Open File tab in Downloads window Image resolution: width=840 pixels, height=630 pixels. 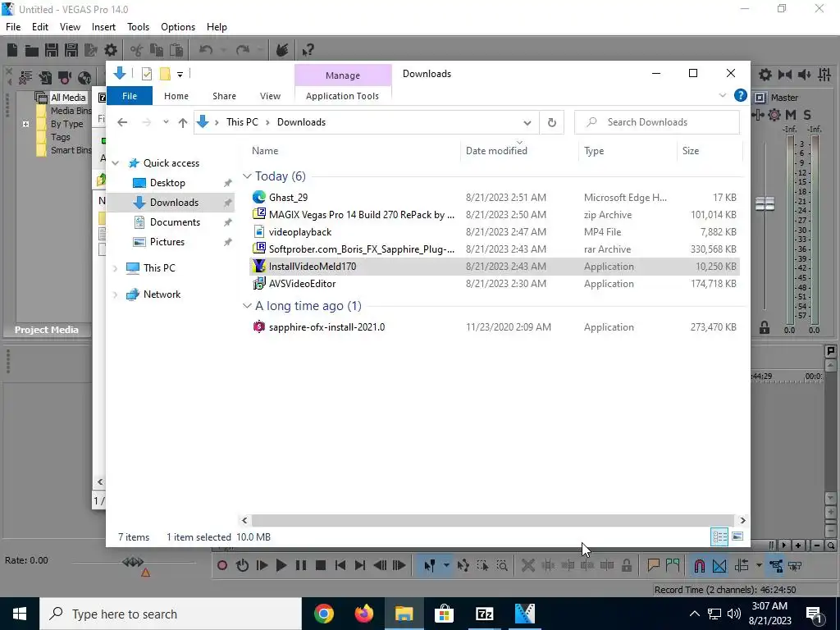click(x=130, y=96)
